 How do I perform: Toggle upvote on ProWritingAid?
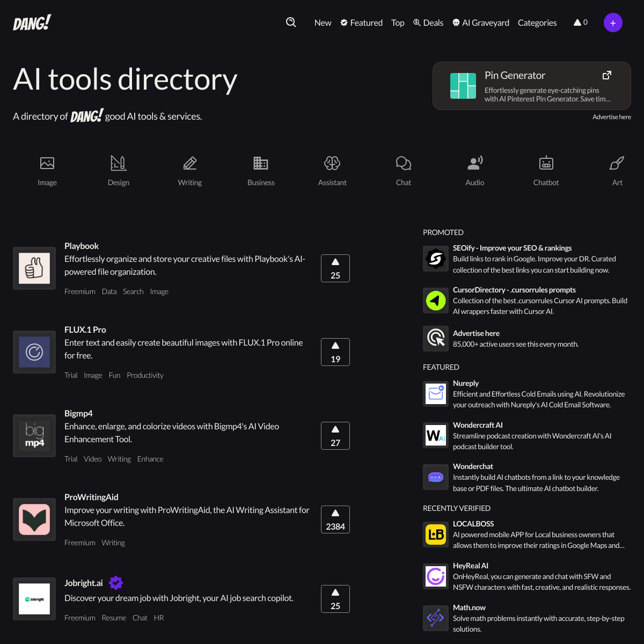(x=335, y=519)
